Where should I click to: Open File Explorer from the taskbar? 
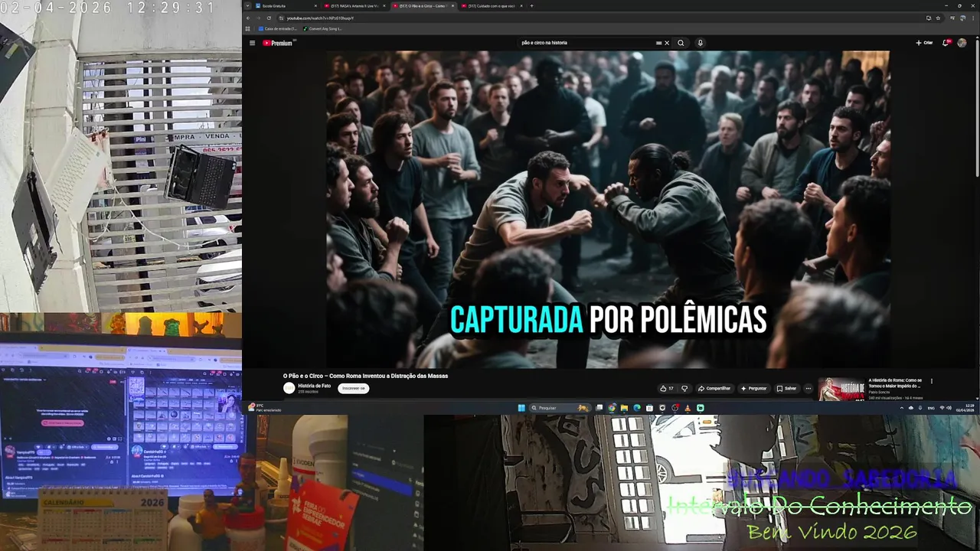coord(624,408)
